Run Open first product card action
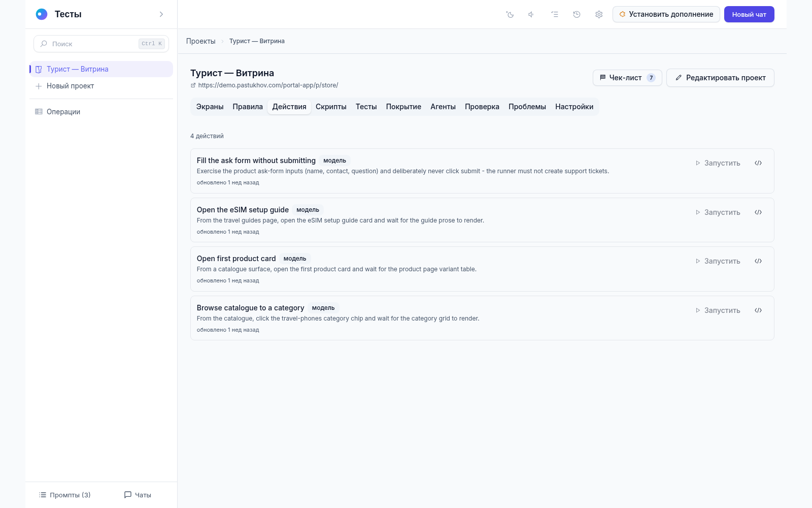The image size is (812, 508). pos(718,261)
